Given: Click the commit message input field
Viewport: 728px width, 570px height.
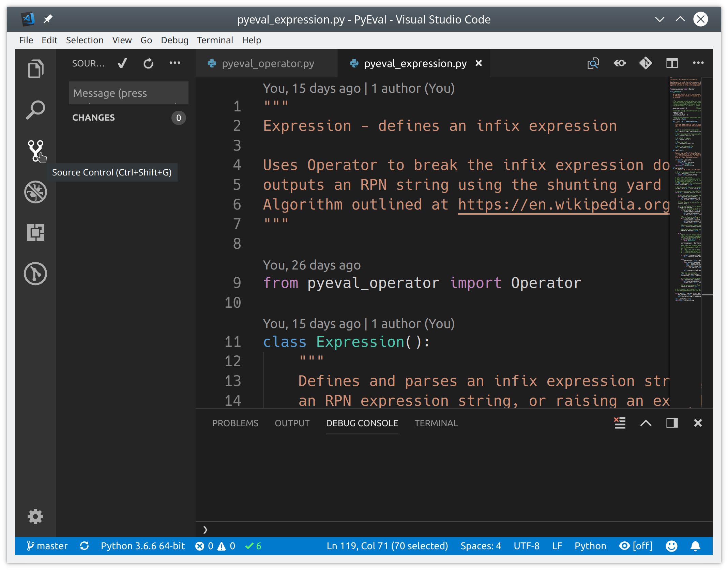Looking at the screenshot, I should (x=128, y=93).
